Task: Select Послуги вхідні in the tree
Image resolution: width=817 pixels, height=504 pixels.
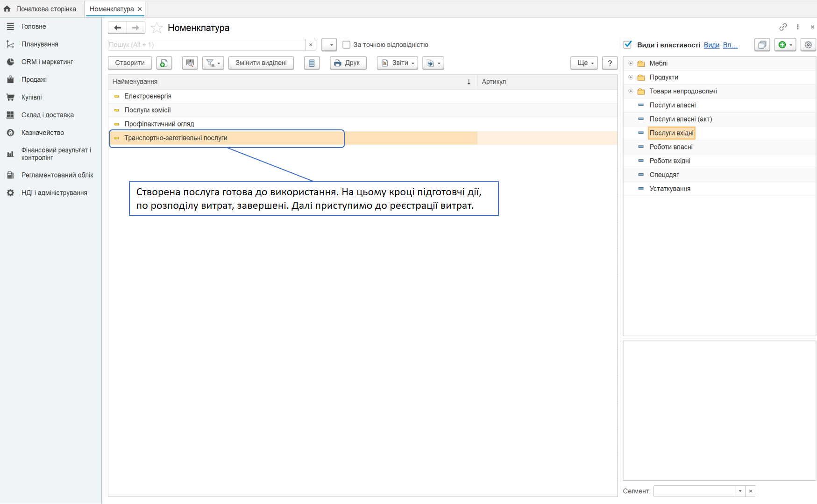Action: pos(671,133)
